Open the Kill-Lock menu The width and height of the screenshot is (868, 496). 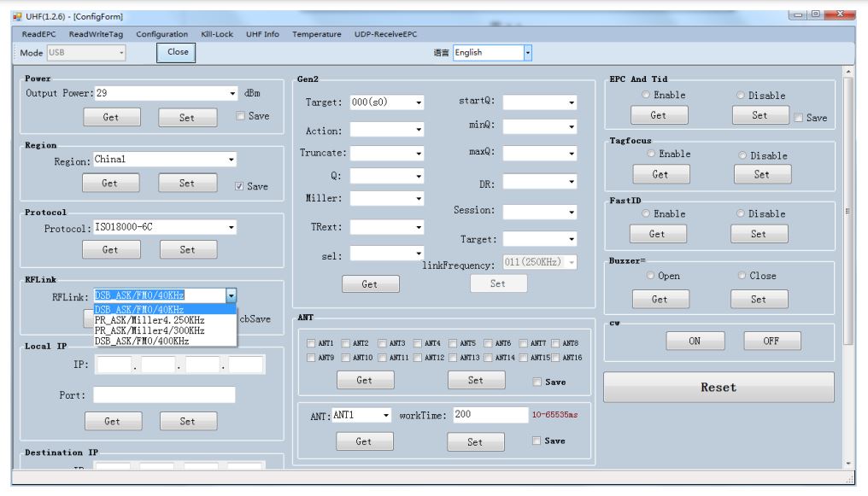click(217, 34)
